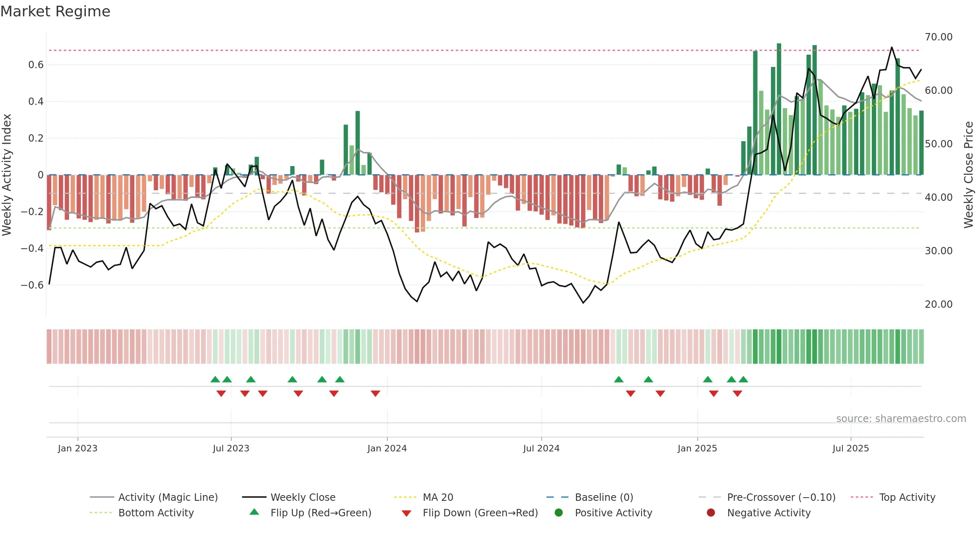Click the Jan 2023 x-axis label
Viewport: 980px width, 551px height.
pyautogui.click(x=78, y=448)
